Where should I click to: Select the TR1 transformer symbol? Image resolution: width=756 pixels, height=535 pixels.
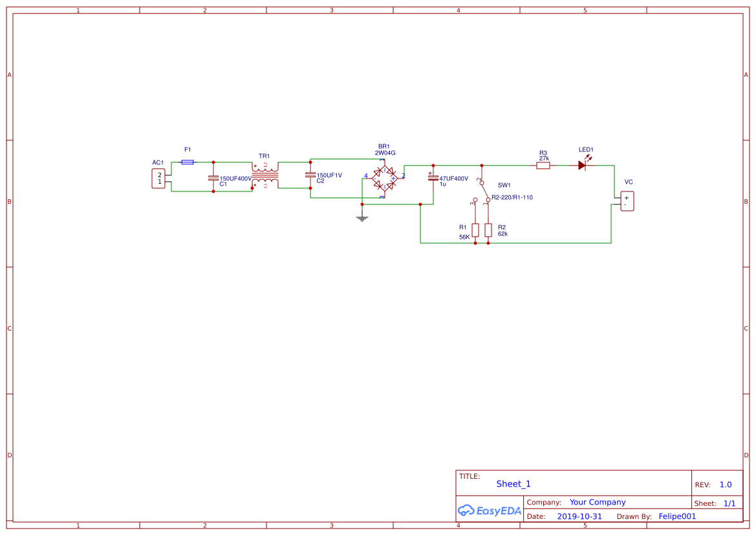tap(265, 175)
